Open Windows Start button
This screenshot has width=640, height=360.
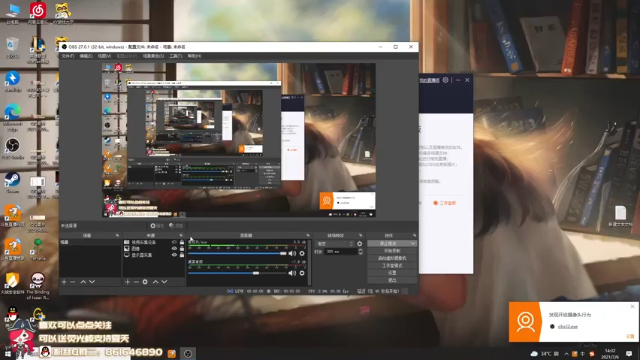7,353
